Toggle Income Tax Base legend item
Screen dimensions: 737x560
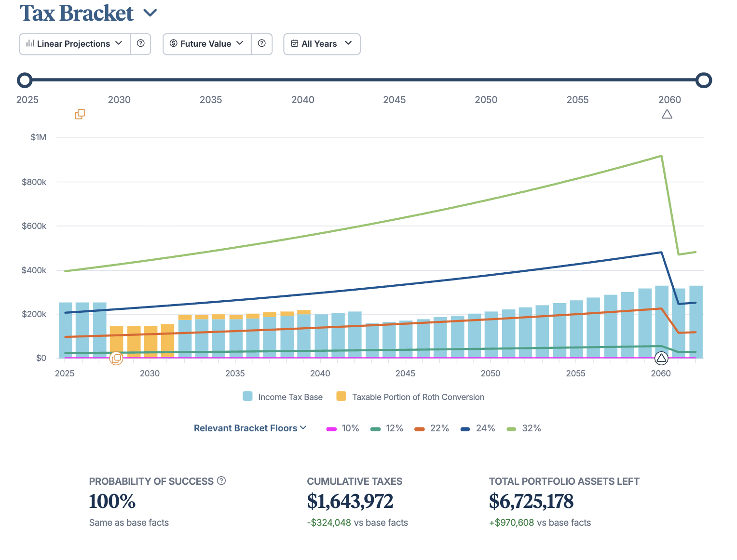coord(283,397)
